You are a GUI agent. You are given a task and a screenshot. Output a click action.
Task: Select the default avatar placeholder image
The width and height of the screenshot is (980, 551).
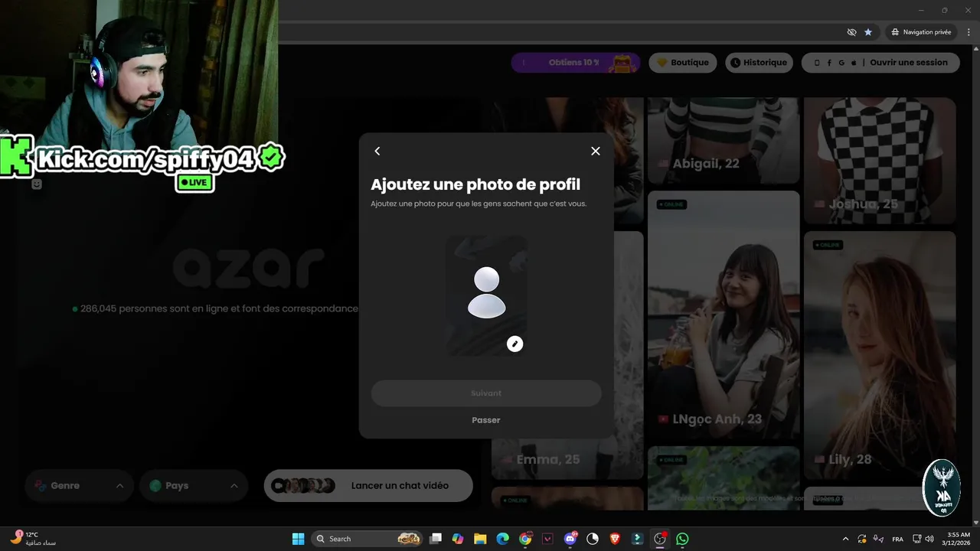click(x=487, y=295)
